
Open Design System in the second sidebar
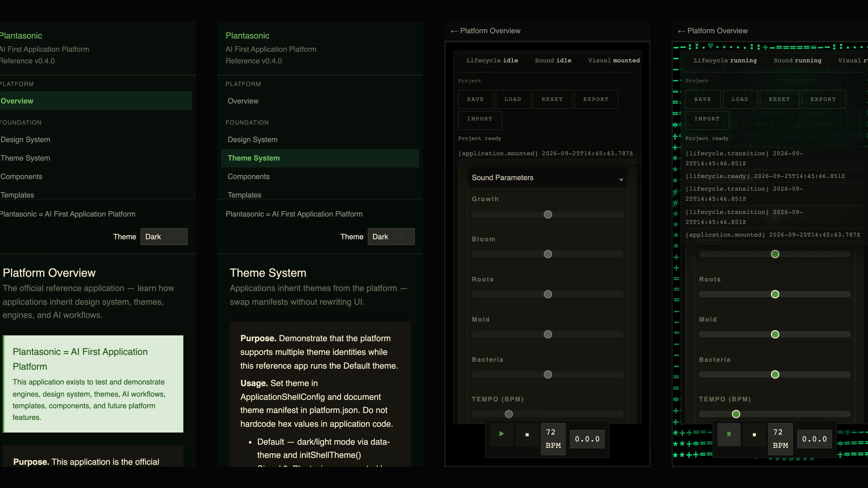(x=320, y=140)
